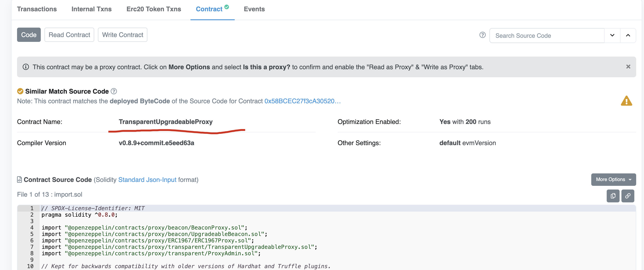This screenshot has width=644, height=270.
Task: Open the Events tab
Action: tap(254, 9)
